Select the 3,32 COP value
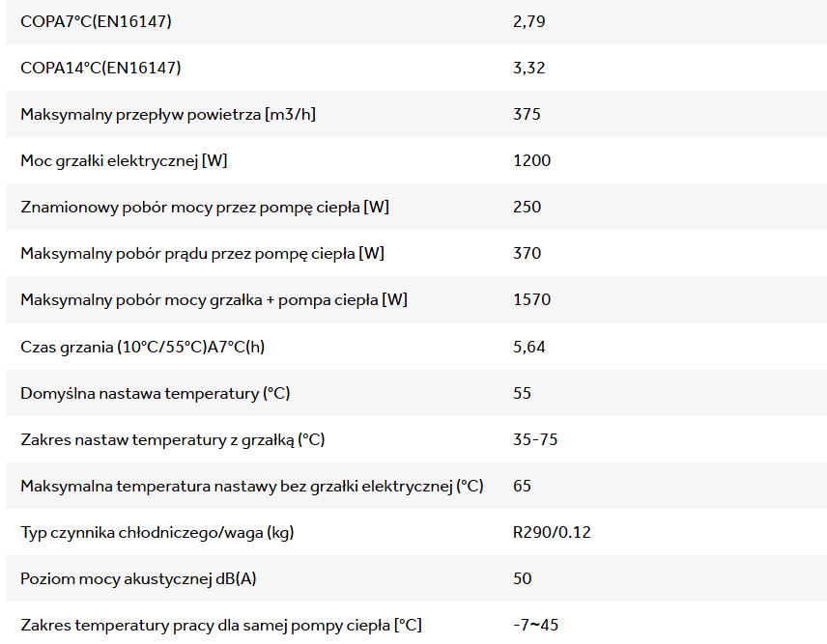This screenshot has height=644, width=827. click(528, 68)
